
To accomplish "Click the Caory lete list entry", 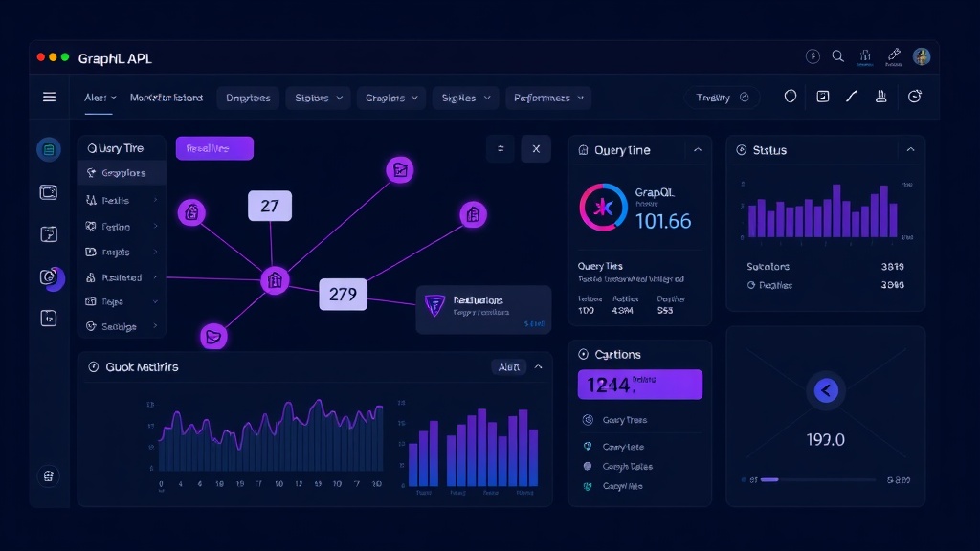I will (x=640, y=447).
